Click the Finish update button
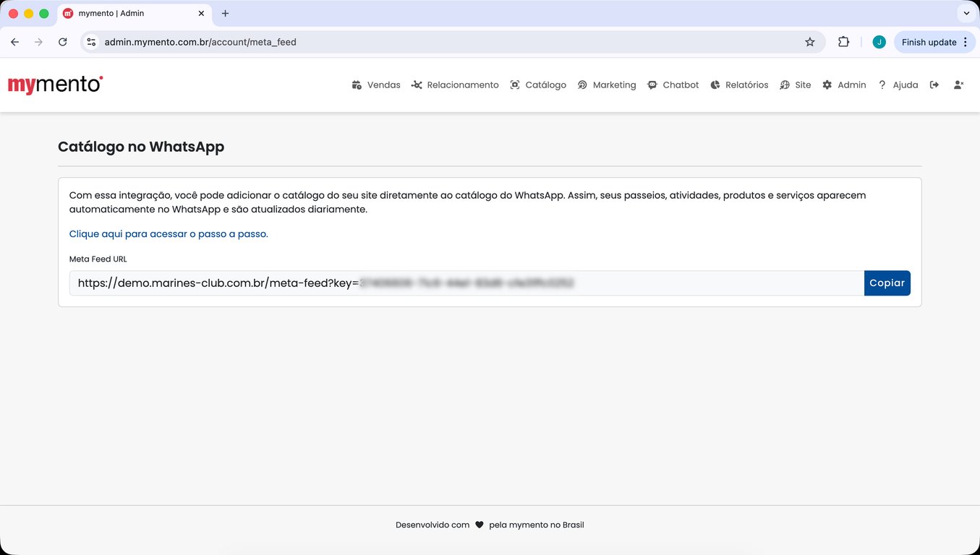 pyautogui.click(x=933, y=42)
